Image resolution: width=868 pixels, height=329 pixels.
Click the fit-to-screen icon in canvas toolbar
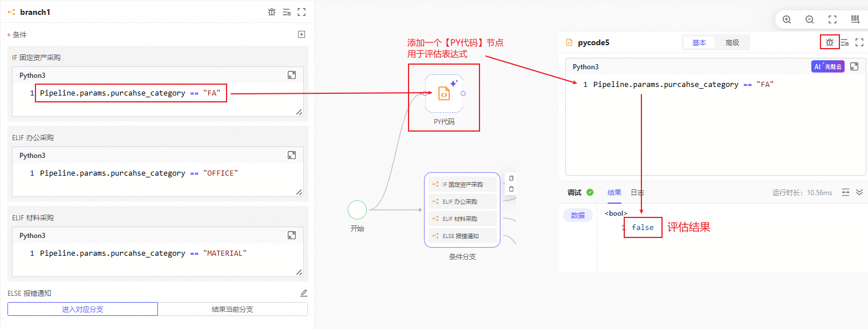[833, 19]
